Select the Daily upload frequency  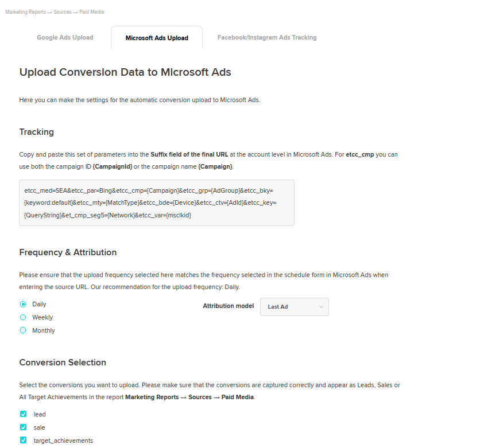(x=23, y=304)
